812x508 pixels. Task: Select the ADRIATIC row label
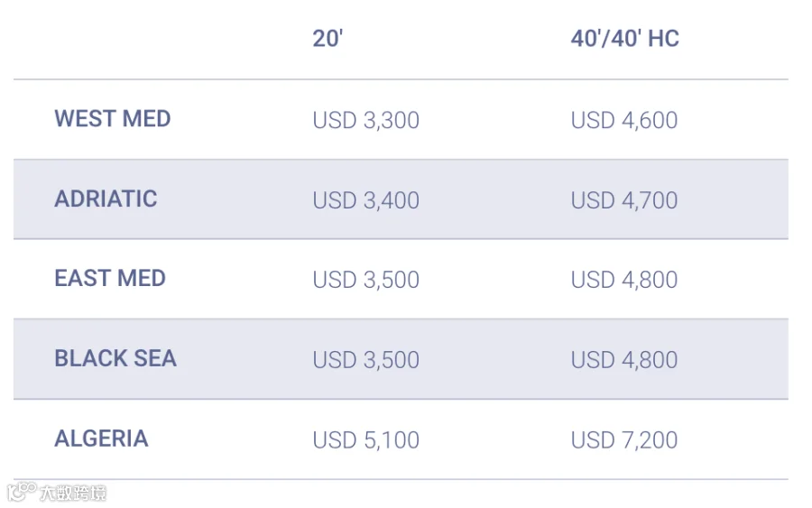point(106,199)
